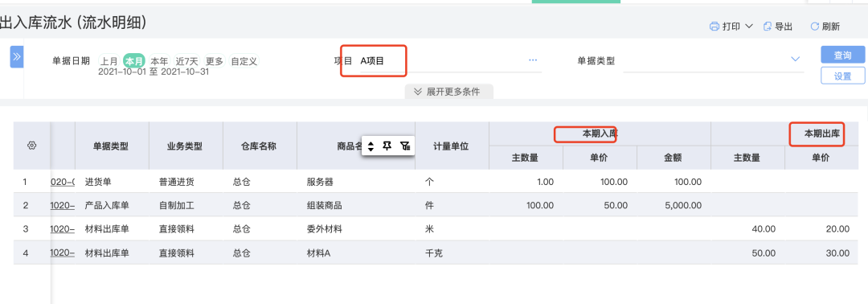Image resolution: width=868 pixels, height=304 pixels.
Task: Open the 单据类型 dropdown arrow
Action: (x=796, y=60)
